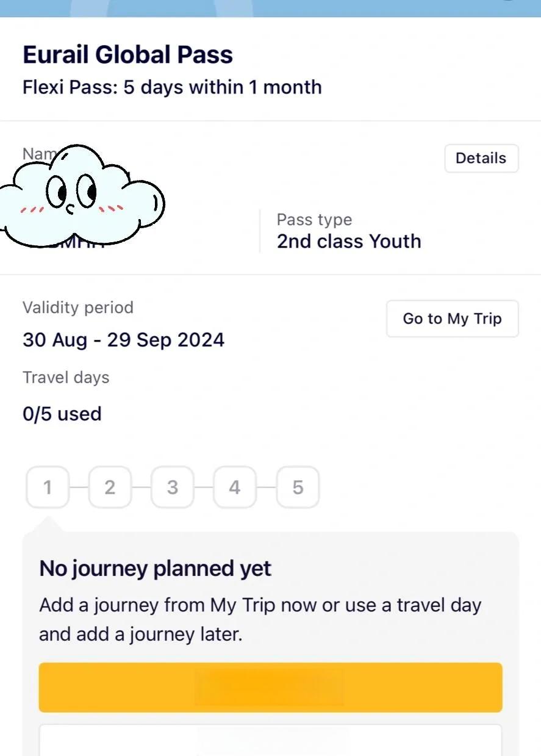Viewport: 541px width, 756px height.
Task: Tap the Flexi Pass 5 days subtitle
Action: (172, 87)
